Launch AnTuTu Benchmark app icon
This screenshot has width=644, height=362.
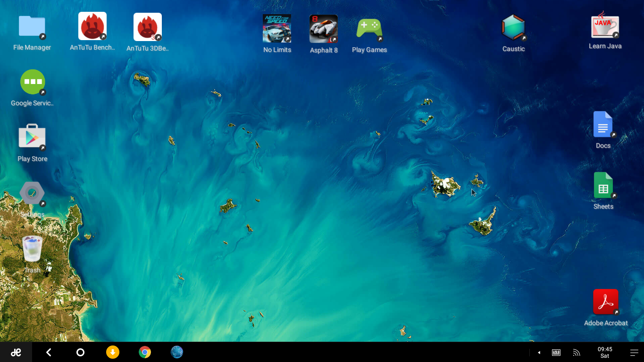[x=92, y=26]
